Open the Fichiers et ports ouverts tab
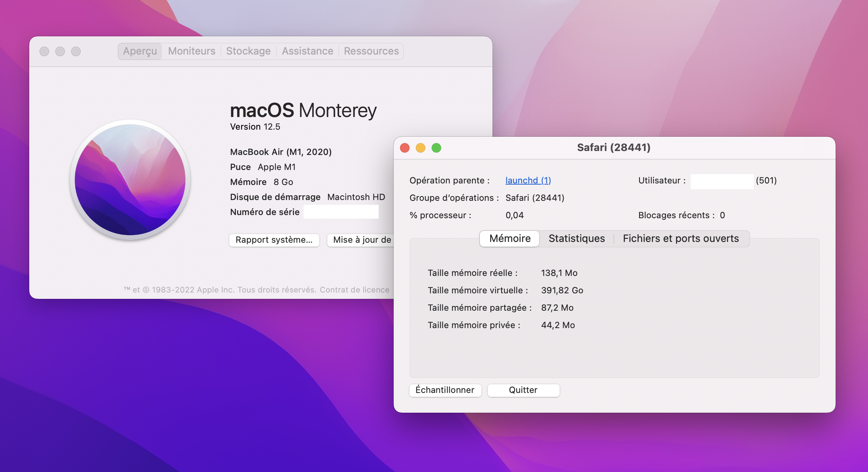 pos(681,239)
